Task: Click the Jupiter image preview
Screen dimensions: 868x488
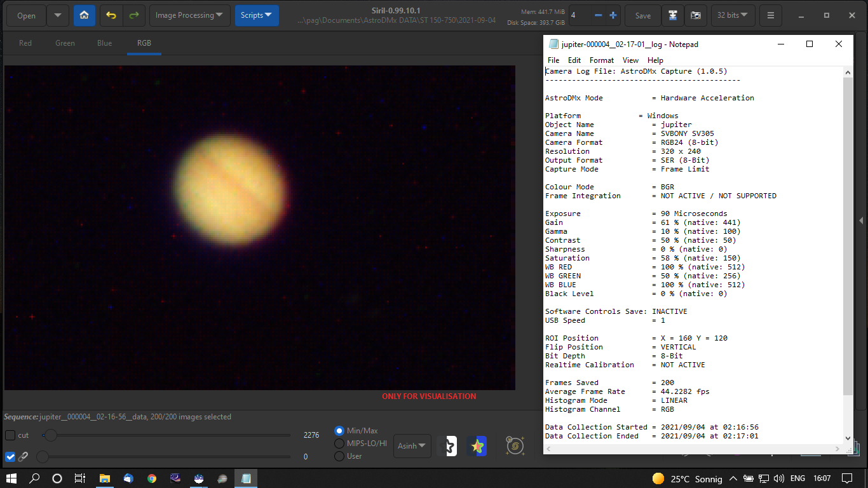Action: 259,227
